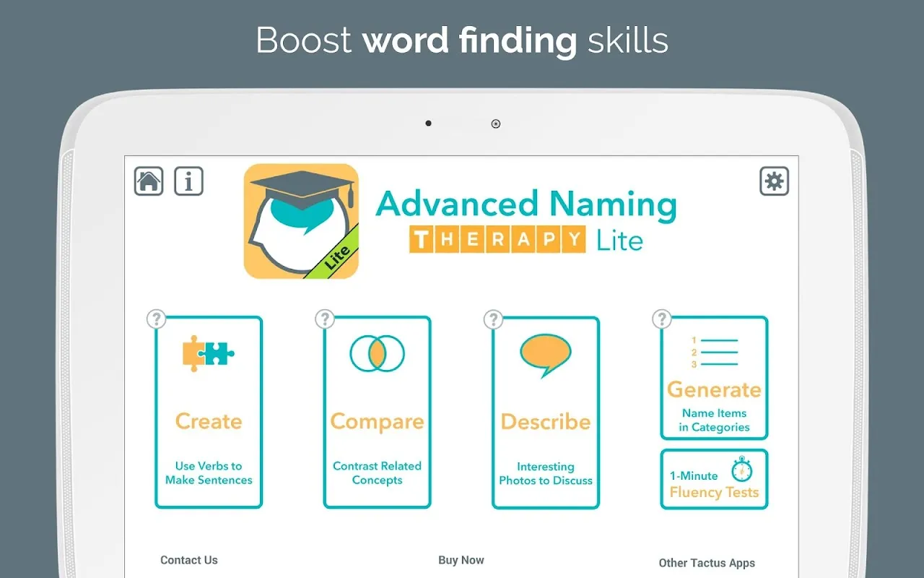Select Generate Name Items in Categories
This screenshot has width=924, height=578.
[714, 405]
